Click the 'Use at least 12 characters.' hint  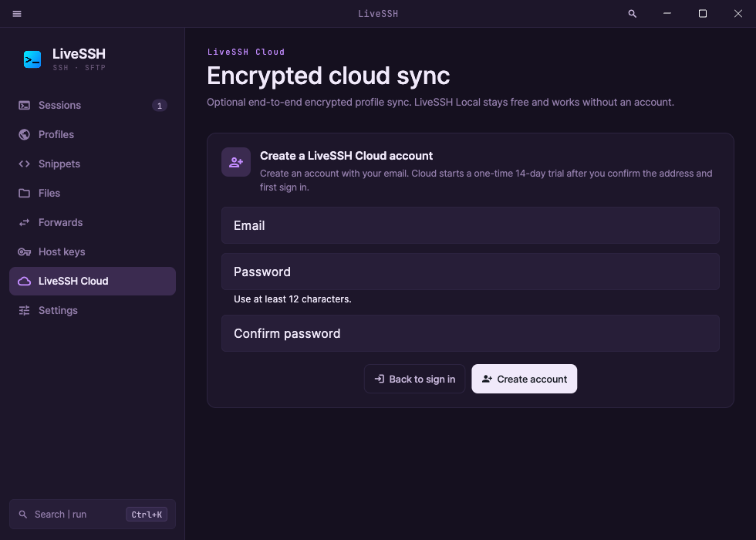[x=292, y=299]
